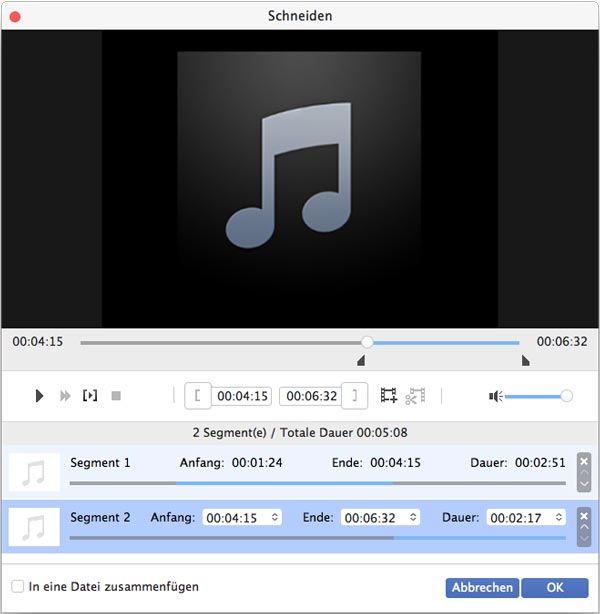
Task: Add a new segment with film-plus icon
Action: coord(389,395)
